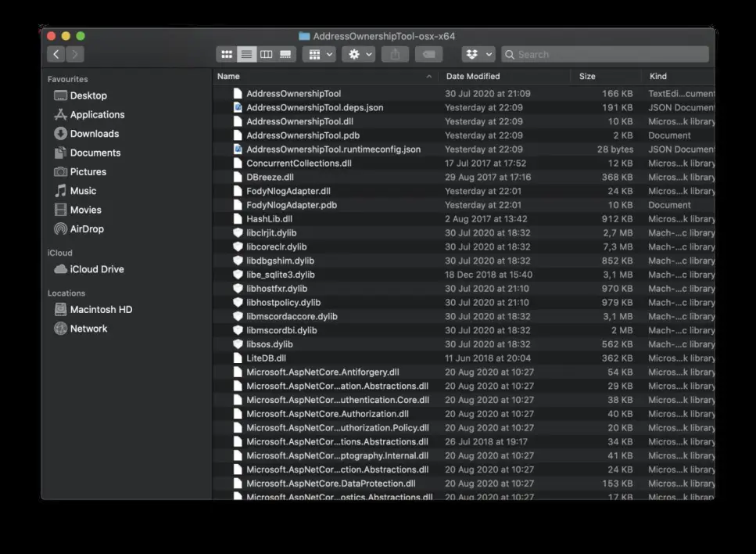
Task: Select Microsoft.AspNetCore.DataProtection.dll file
Action: [x=331, y=484]
